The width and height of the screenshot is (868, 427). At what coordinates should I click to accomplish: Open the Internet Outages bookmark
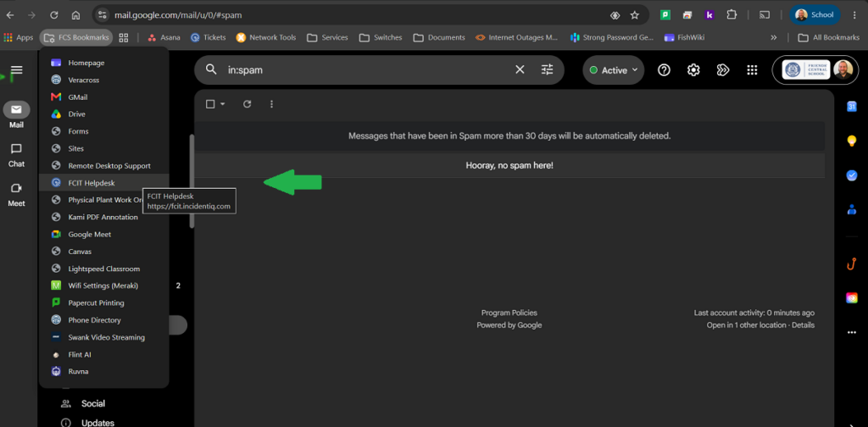(517, 37)
